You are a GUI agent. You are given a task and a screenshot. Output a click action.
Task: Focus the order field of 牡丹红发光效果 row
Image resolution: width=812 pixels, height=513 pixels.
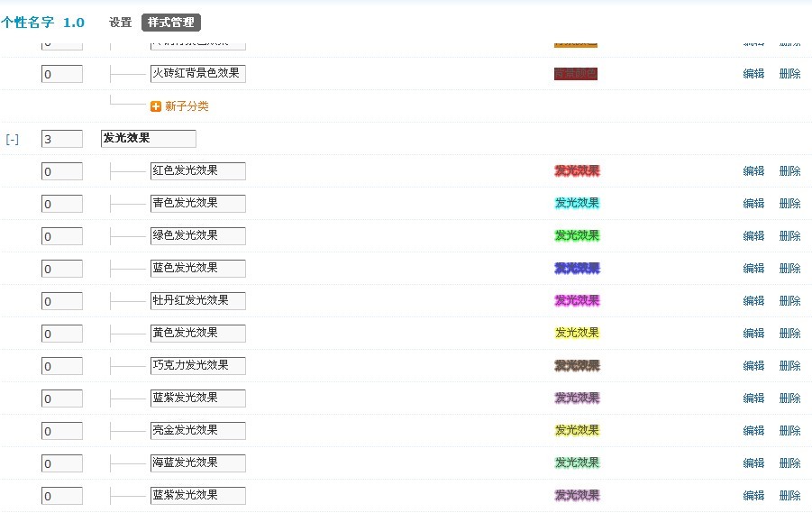point(61,301)
